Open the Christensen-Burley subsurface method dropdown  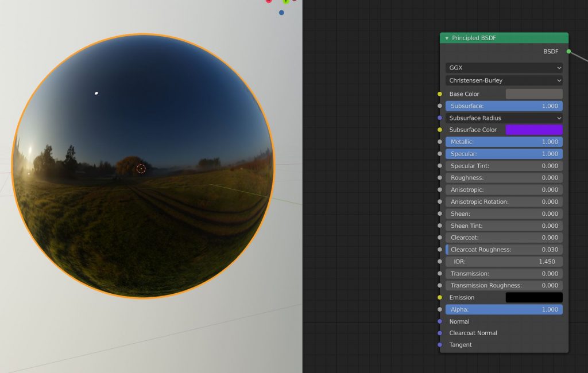(504, 80)
